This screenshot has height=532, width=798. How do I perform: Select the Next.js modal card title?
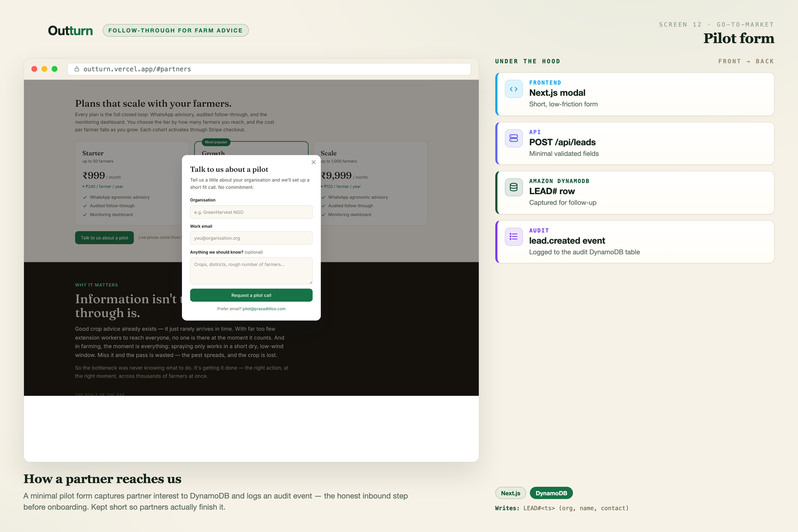557,93
